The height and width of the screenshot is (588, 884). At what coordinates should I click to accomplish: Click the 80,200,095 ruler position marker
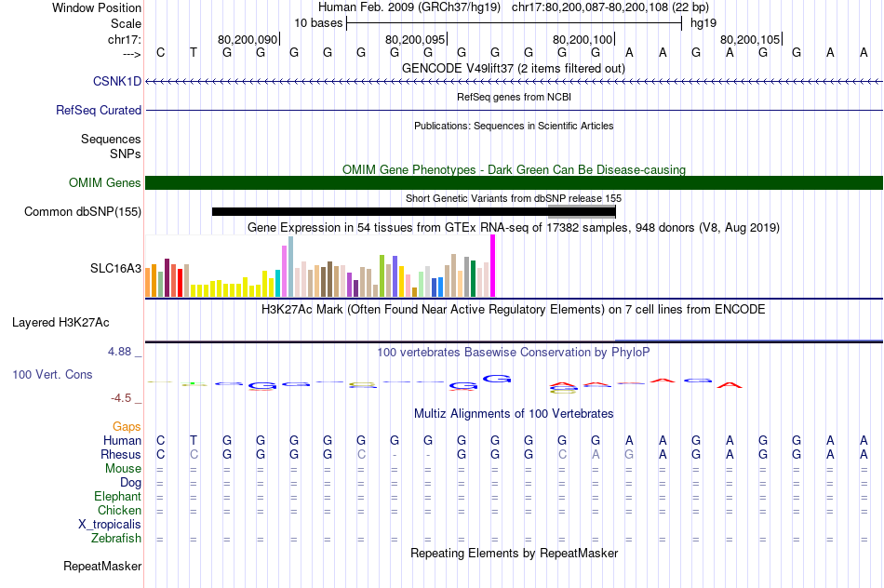[x=416, y=39]
